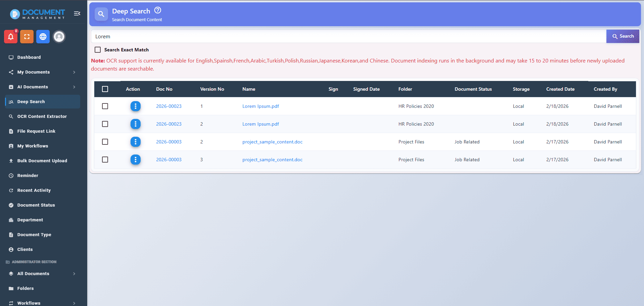Image resolution: width=644 pixels, height=306 pixels.
Task: Select row checkbox for Lorem Ipsum version 1
Action: (x=105, y=106)
